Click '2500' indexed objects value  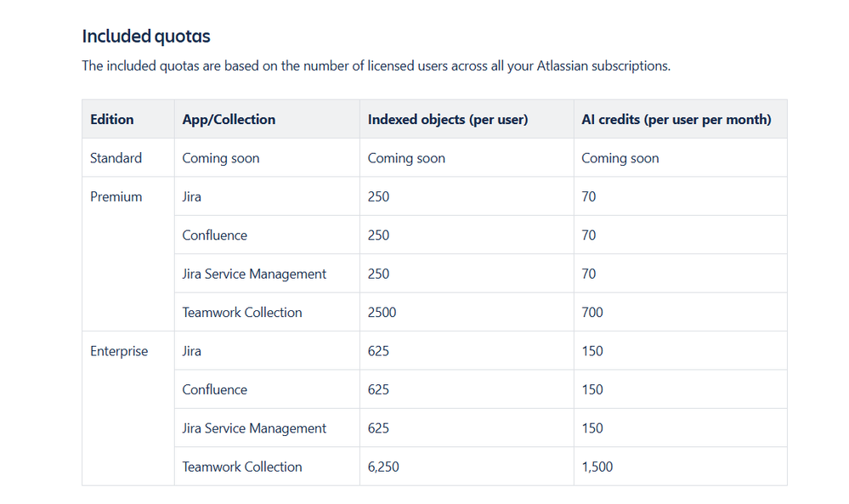coord(382,313)
